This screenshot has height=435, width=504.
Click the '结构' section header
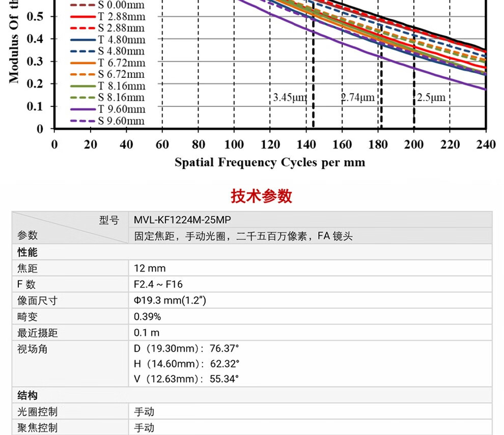27,395
